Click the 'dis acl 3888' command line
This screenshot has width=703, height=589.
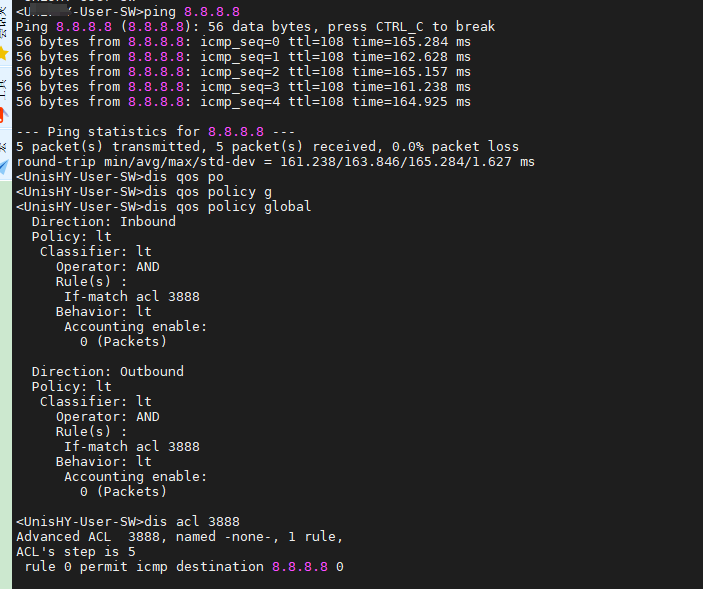(x=127, y=521)
